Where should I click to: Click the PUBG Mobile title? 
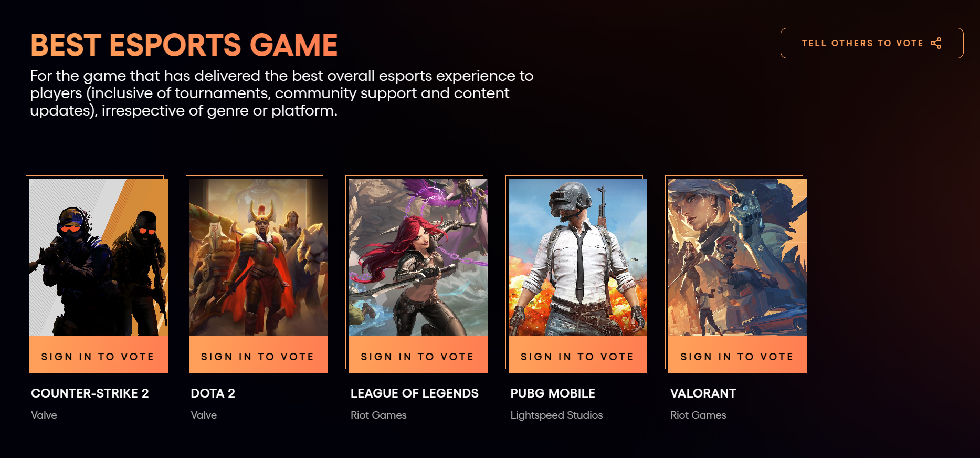(x=553, y=393)
